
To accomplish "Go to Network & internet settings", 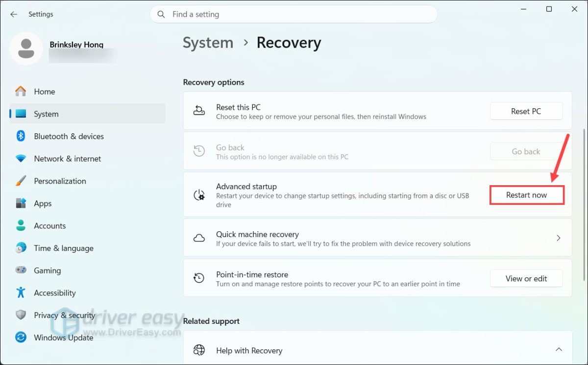I will click(x=87, y=159).
